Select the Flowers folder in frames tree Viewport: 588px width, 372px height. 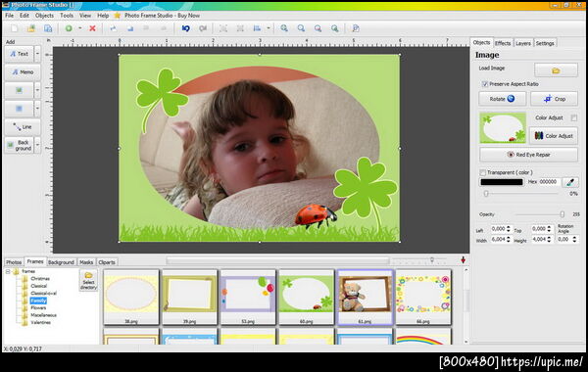[38, 307]
